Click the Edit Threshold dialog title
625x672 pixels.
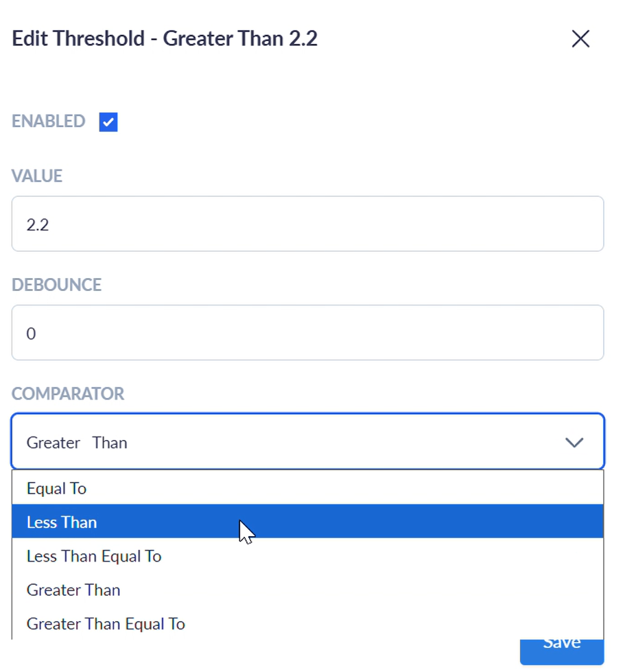click(165, 38)
